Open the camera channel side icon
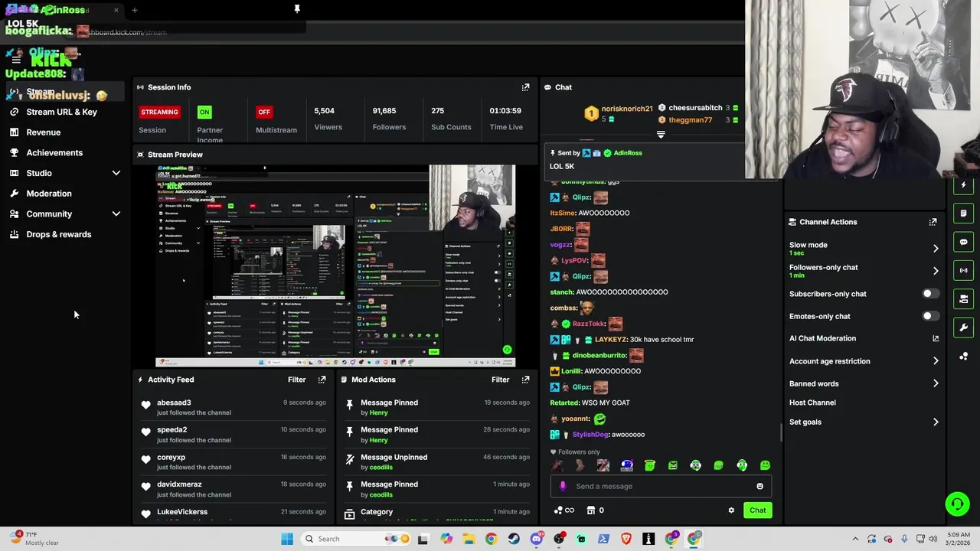This screenshot has width=980, height=551. pos(963,298)
